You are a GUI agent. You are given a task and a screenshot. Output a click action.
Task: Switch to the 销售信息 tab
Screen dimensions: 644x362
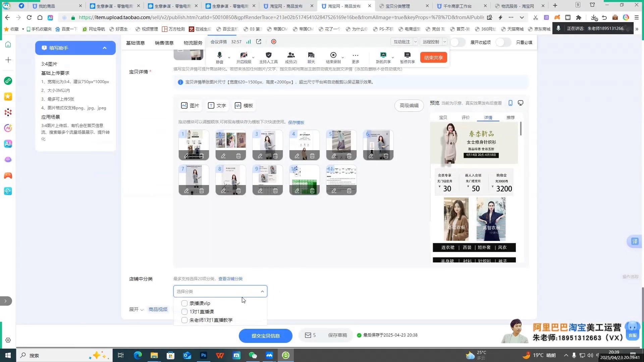coord(164,43)
